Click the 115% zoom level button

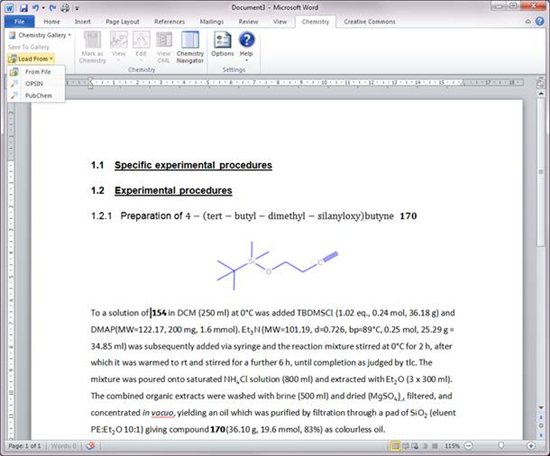[452, 446]
